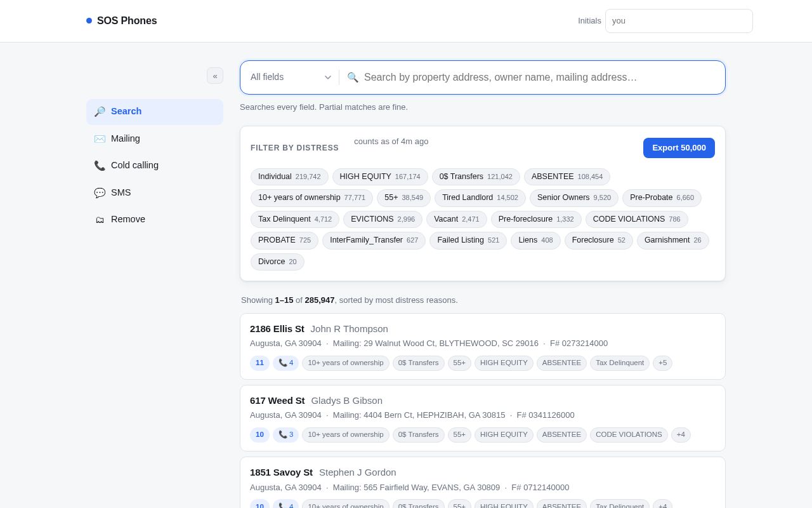Expand the +5 tags on 2186 Ellis St
Viewport: 812px width, 508px height.
tap(662, 363)
